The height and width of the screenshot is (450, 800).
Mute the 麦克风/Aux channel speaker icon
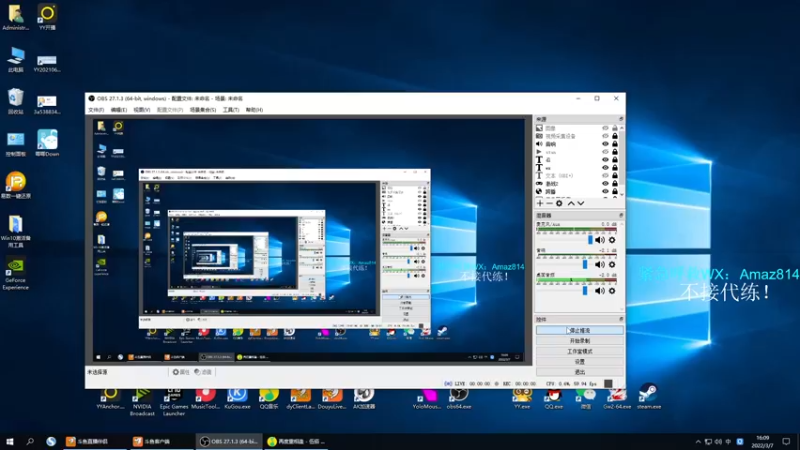pos(600,240)
